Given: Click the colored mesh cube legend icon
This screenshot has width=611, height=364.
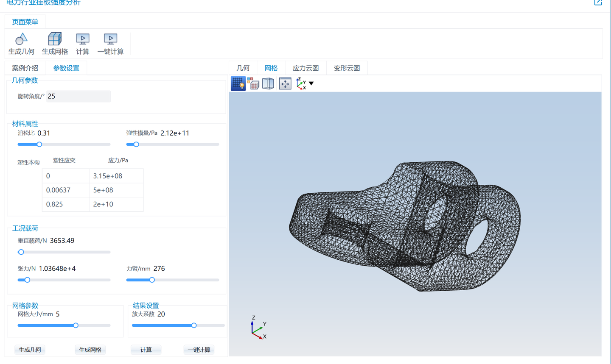Looking at the screenshot, I should click(x=253, y=83).
